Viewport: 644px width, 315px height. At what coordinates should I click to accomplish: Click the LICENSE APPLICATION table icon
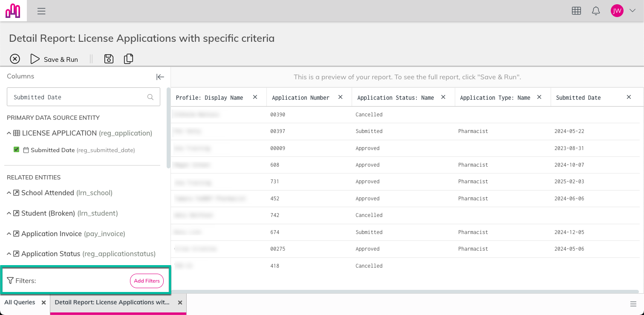17,133
